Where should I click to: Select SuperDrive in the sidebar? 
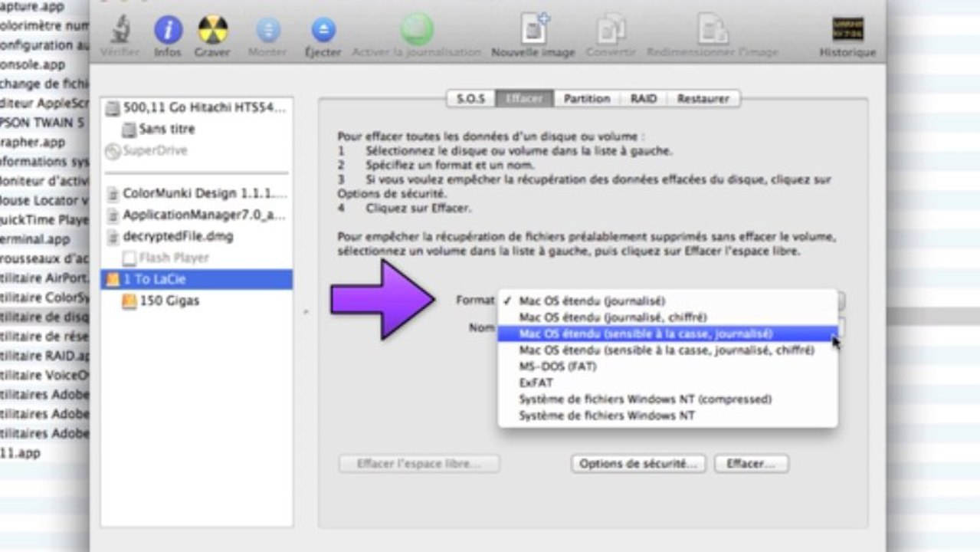coord(196,150)
